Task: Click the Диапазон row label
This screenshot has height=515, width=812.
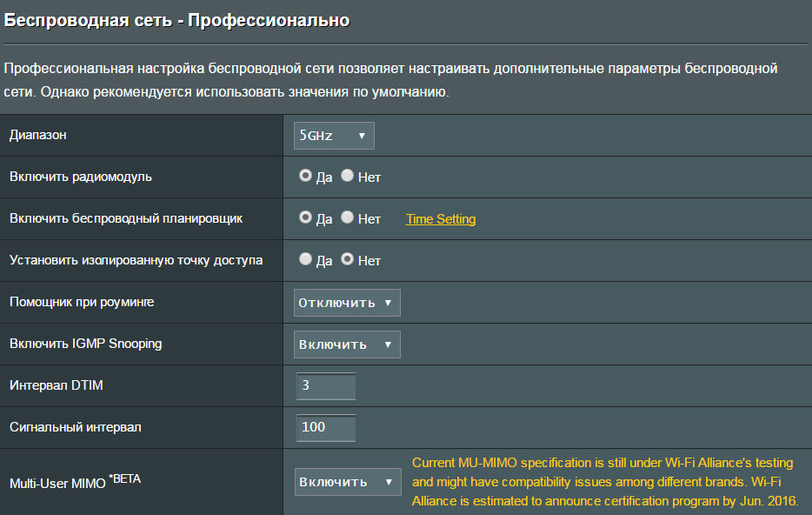Action: tap(38, 135)
